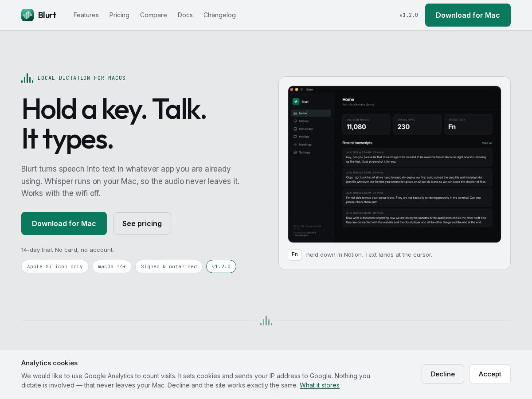Click the History clock icon in the preview

point(295,121)
